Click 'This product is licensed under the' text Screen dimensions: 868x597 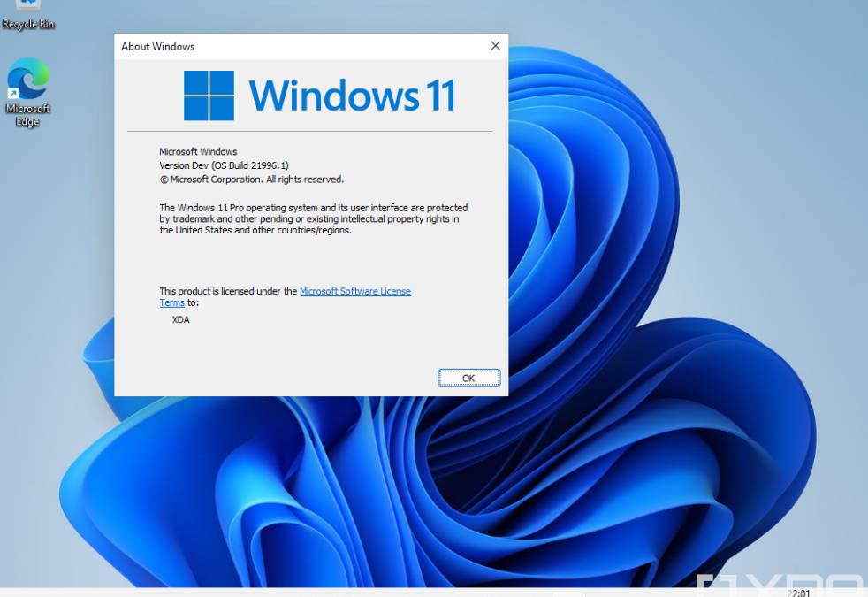click(x=228, y=291)
